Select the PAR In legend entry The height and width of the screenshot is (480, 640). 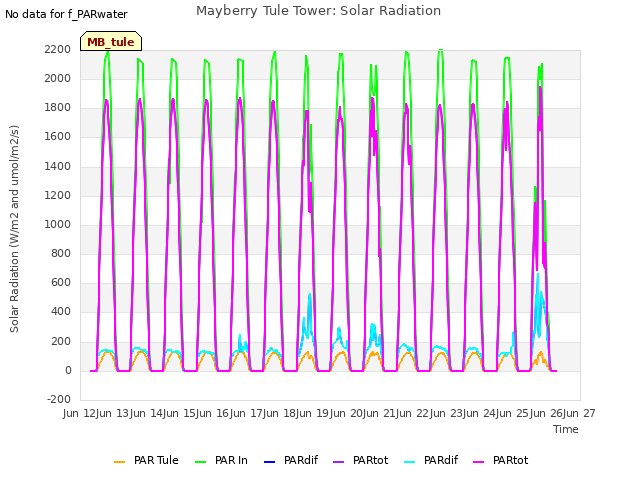221,461
